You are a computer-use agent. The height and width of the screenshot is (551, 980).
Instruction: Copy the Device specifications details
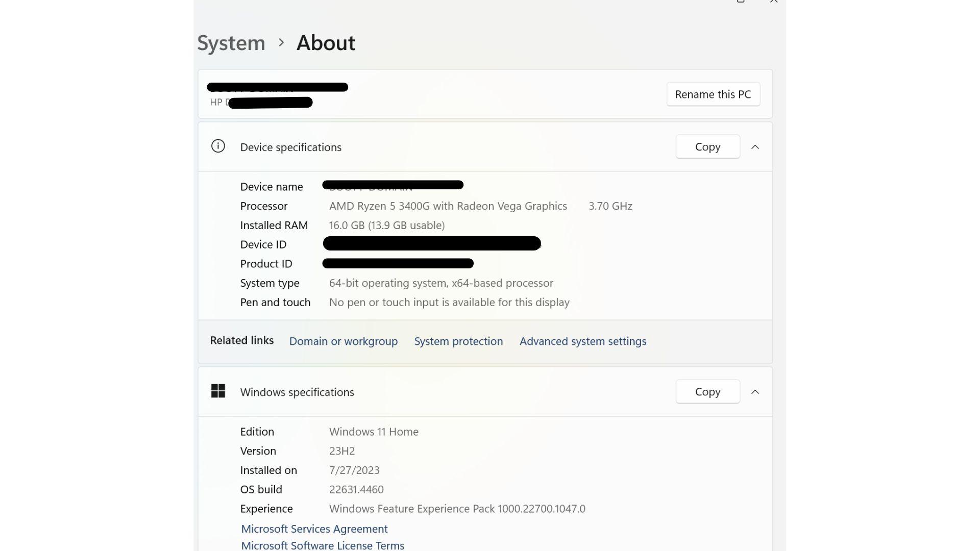(707, 146)
